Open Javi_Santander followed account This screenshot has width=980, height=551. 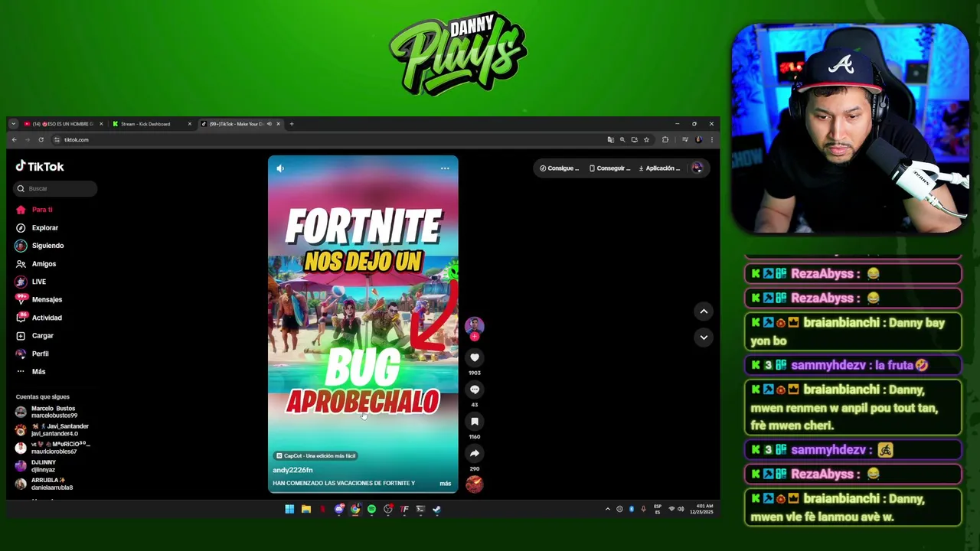pos(52,430)
